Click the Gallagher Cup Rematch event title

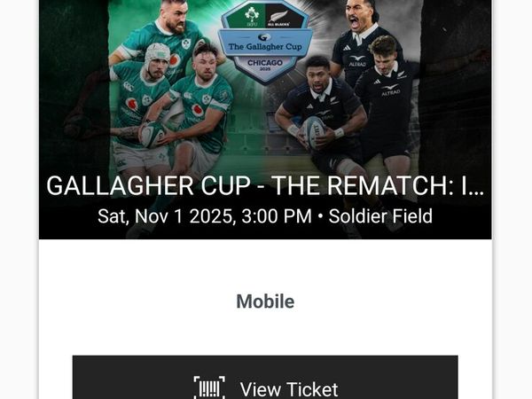tap(265, 185)
